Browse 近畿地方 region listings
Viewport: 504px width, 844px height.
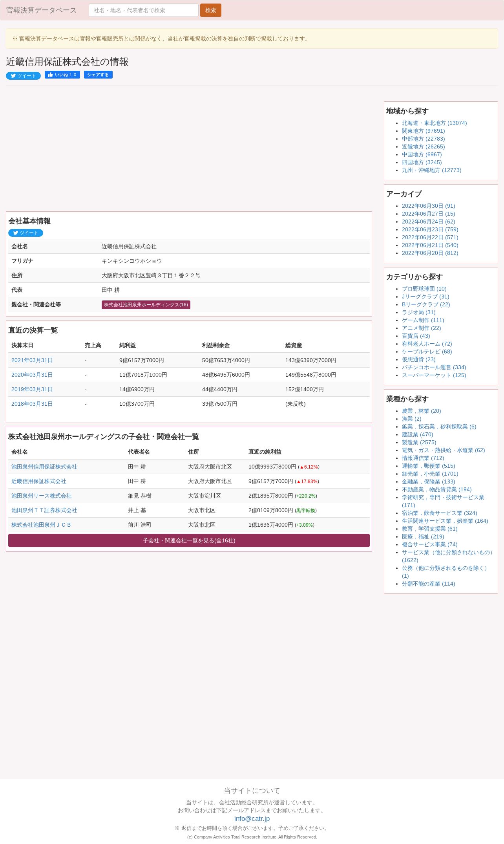(424, 146)
